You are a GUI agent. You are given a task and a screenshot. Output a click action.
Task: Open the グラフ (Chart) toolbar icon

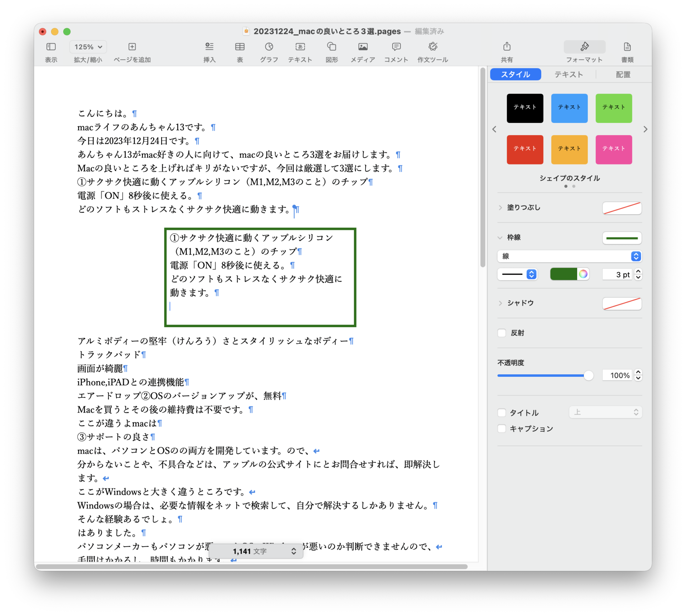point(269,47)
